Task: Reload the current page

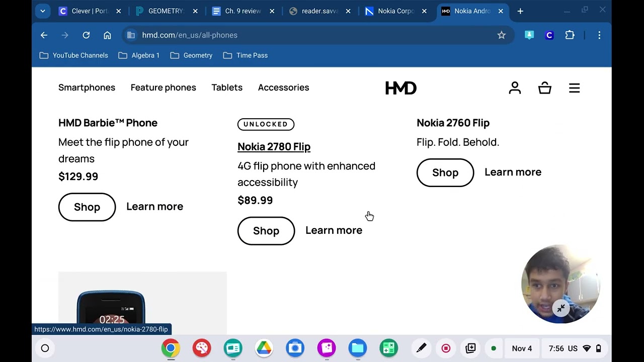Action: [86, 35]
